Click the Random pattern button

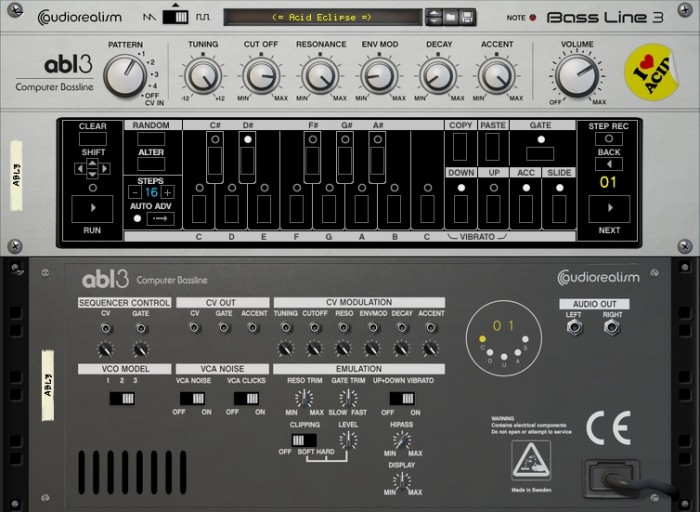coord(151,138)
